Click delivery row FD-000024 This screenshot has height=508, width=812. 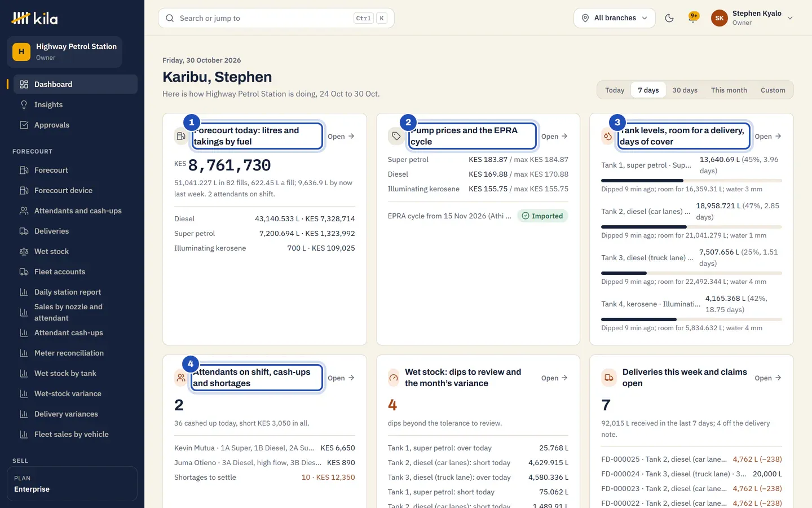click(x=691, y=474)
